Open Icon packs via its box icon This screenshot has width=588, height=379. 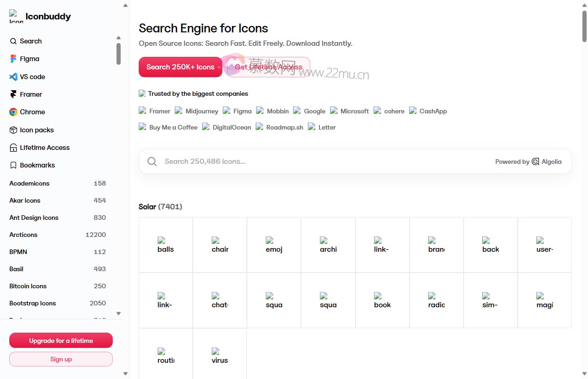(13, 130)
